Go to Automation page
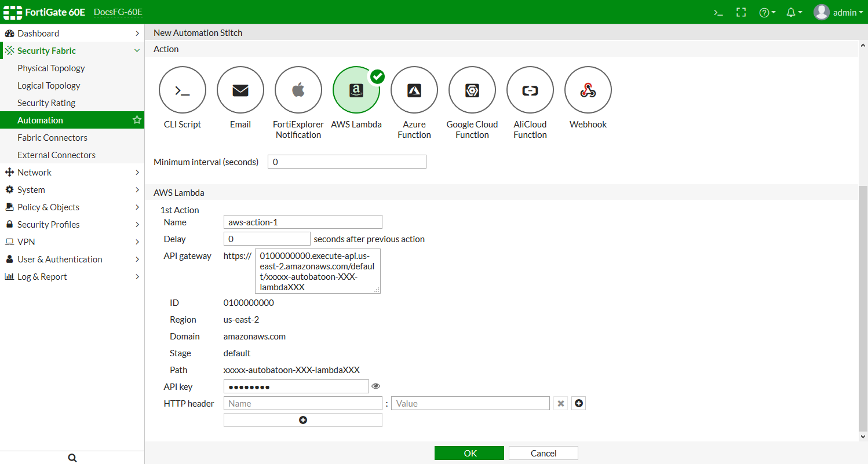The image size is (868, 464). [x=72, y=120]
